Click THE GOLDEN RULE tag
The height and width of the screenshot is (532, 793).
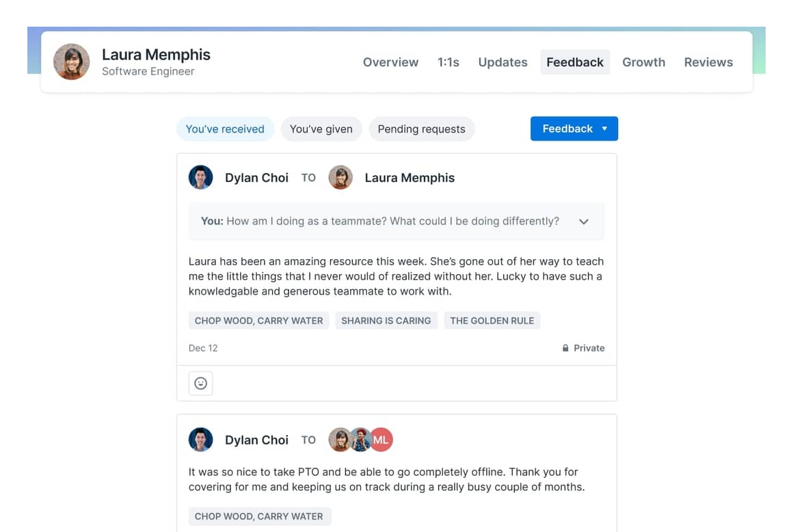point(492,321)
